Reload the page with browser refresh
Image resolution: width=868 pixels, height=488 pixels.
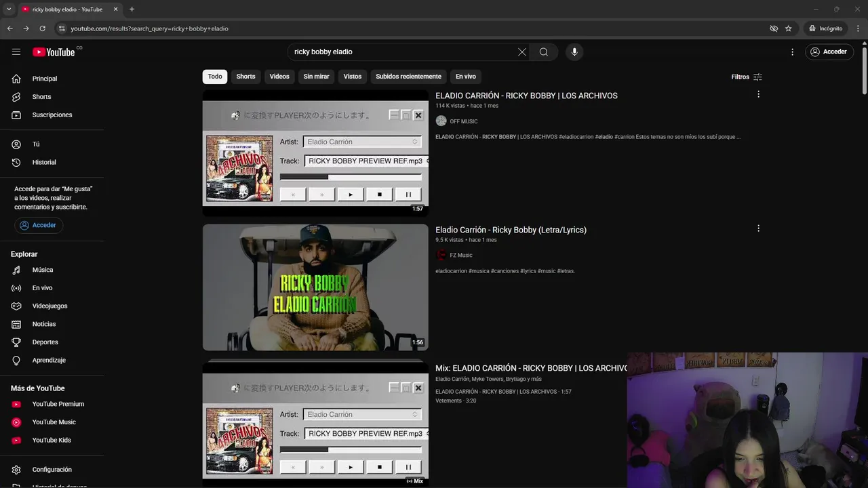coord(42,28)
